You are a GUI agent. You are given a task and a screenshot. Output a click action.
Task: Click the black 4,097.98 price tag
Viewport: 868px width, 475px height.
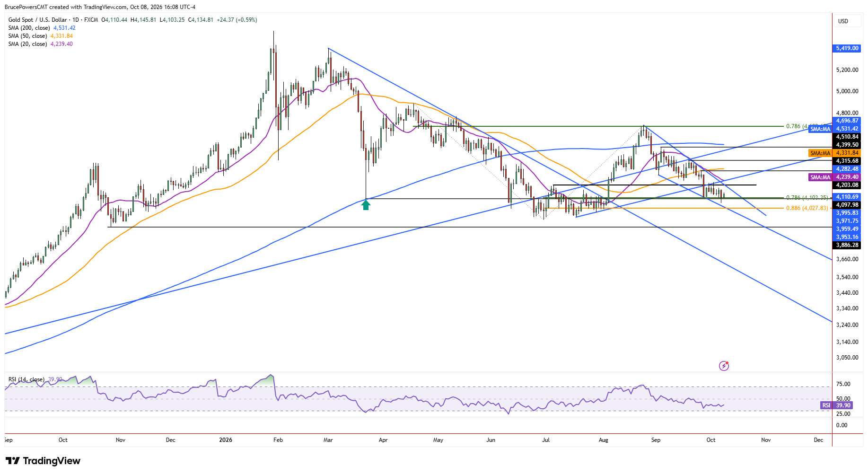[x=846, y=205]
